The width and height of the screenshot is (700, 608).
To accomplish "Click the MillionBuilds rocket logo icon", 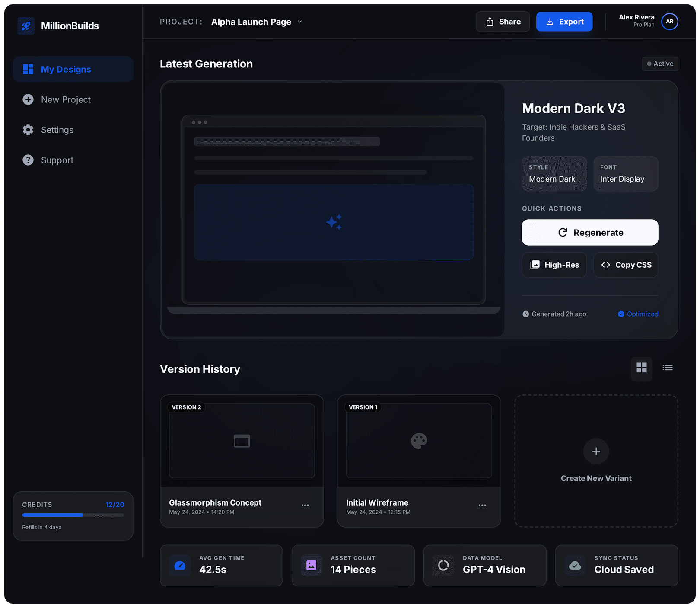I will pyautogui.click(x=26, y=26).
